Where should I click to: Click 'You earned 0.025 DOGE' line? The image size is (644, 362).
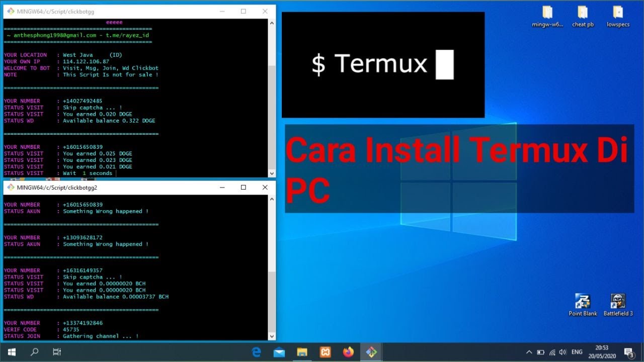[98, 153]
